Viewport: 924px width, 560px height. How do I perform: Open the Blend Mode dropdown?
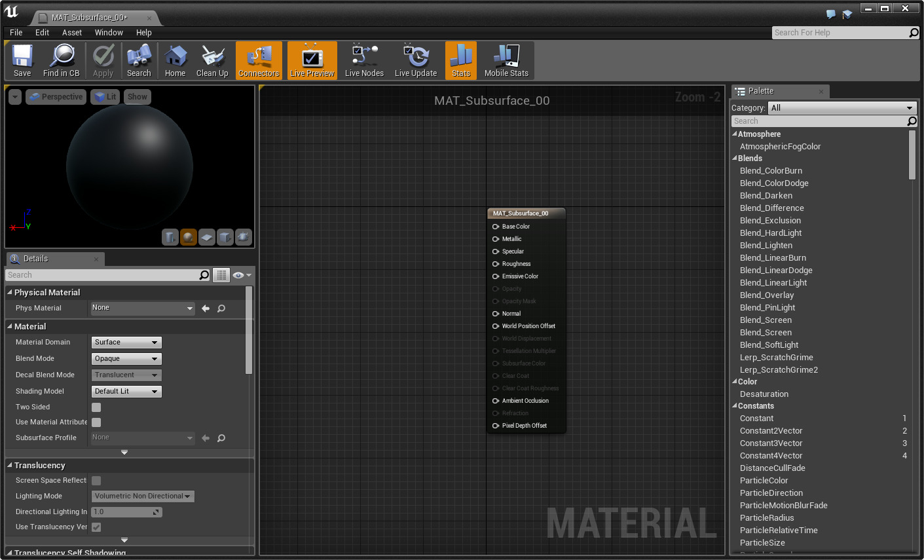126,359
